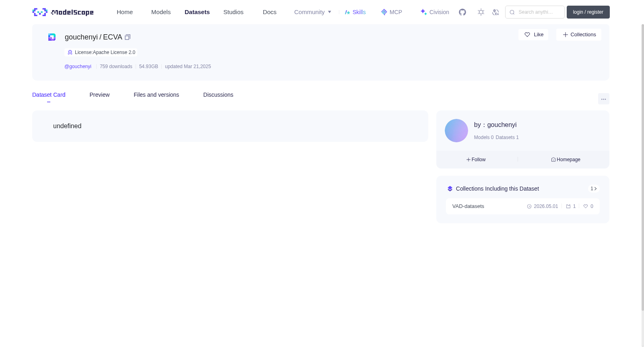Screen dimensions: 644x347
Task: Expand the Community dropdown menu
Action: [x=313, y=12]
